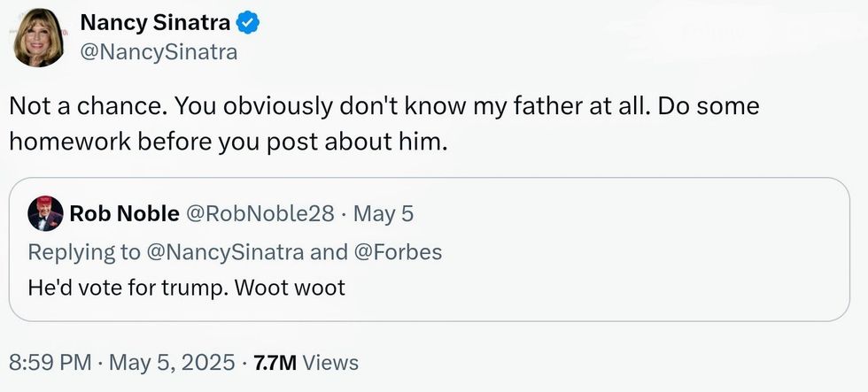The image size is (868, 392).
Task: Click the "Replying to" label in the quote
Action: click(84, 251)
